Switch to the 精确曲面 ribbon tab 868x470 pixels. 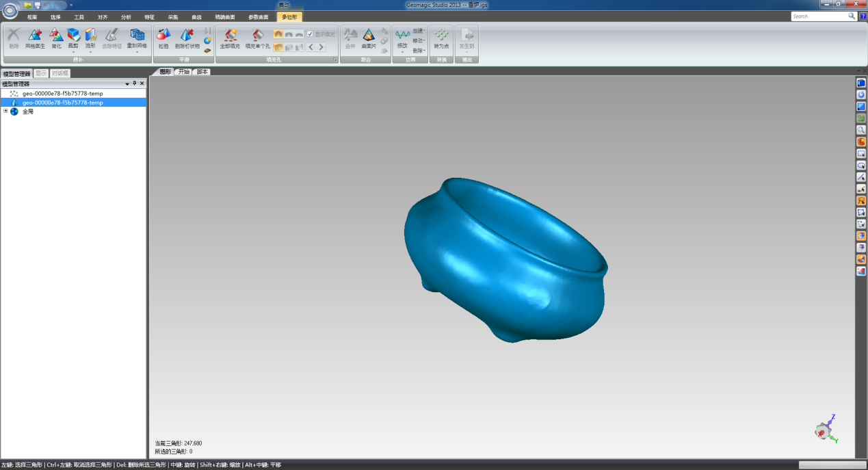point(226,16)
